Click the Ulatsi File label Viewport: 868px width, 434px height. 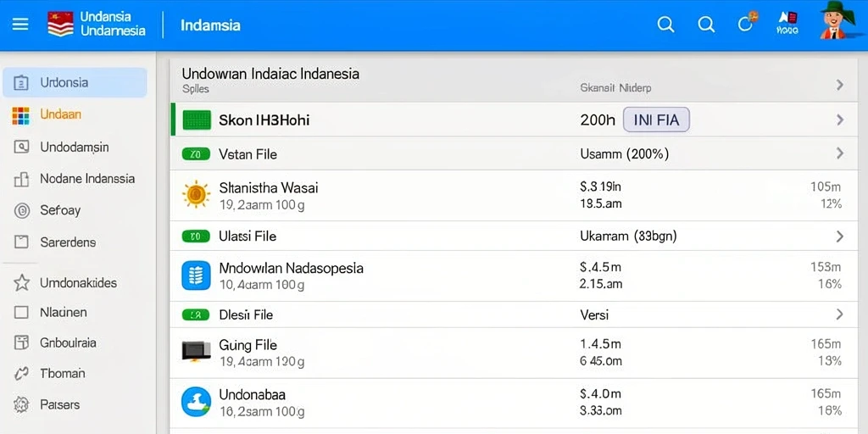pyautogui.click(x=248, y=236)
